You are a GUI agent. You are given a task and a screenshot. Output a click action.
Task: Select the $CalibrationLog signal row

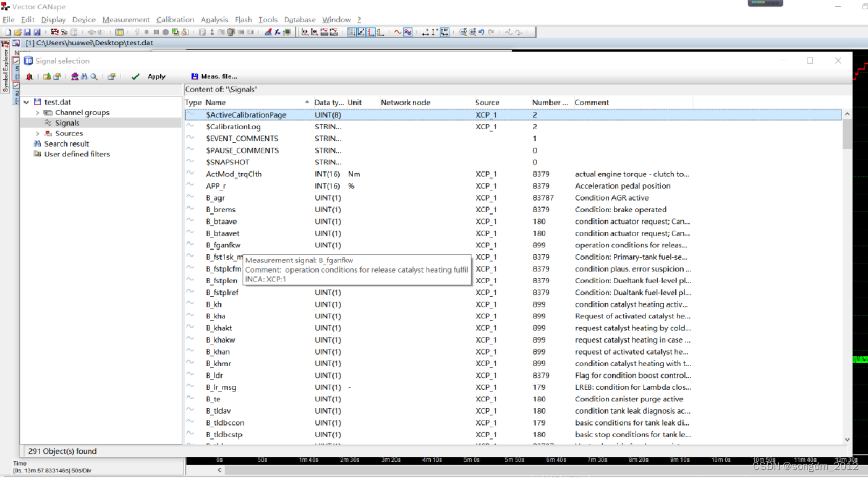pos(513,127)
